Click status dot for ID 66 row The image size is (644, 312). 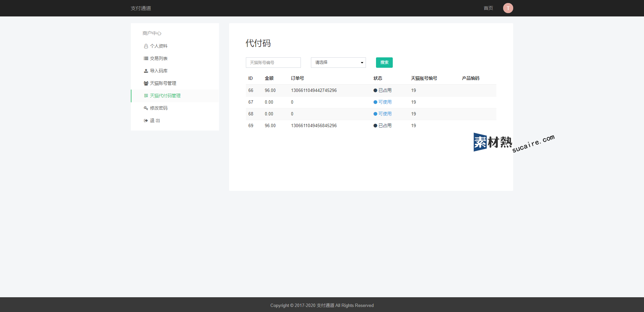[x=375, y=91]
